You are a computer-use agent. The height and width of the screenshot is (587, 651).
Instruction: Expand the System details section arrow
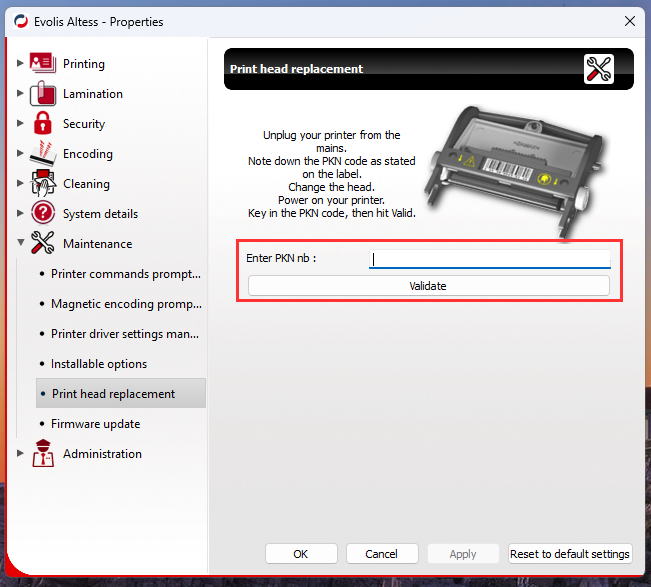pyautogui.click(x=20, y=213)
